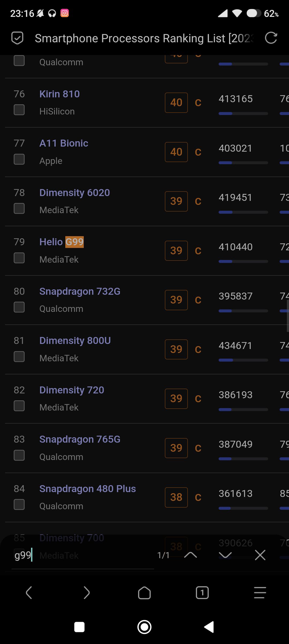Viewport: 289px width, 644px height.
Task: Jump to next match with the down chevron
Action: pos(226,555)
